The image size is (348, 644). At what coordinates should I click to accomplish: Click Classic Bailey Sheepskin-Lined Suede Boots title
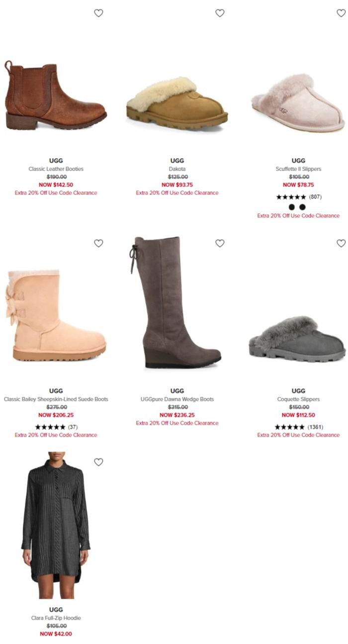point(56,399)
